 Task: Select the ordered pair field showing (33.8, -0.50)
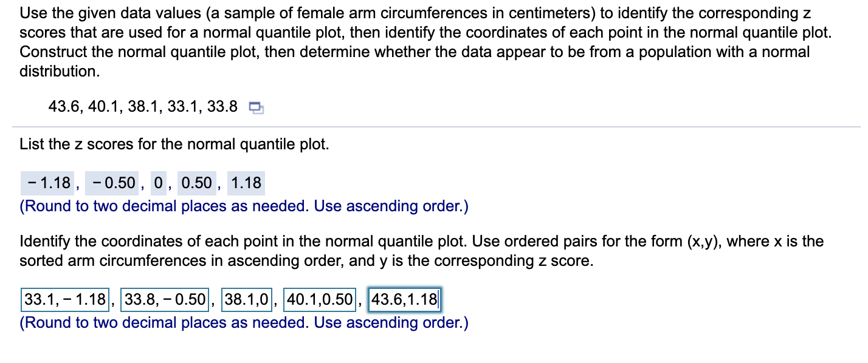pyautogui.click(x=165, y=299)
